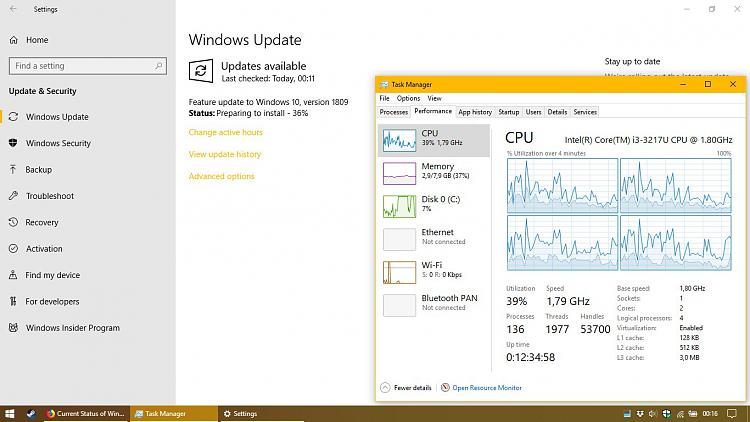The height and width of the screenshot is (422, 750).
Task: Click the Resource Monitor icon
Action: pyautogui.click(x=445, y=388)
